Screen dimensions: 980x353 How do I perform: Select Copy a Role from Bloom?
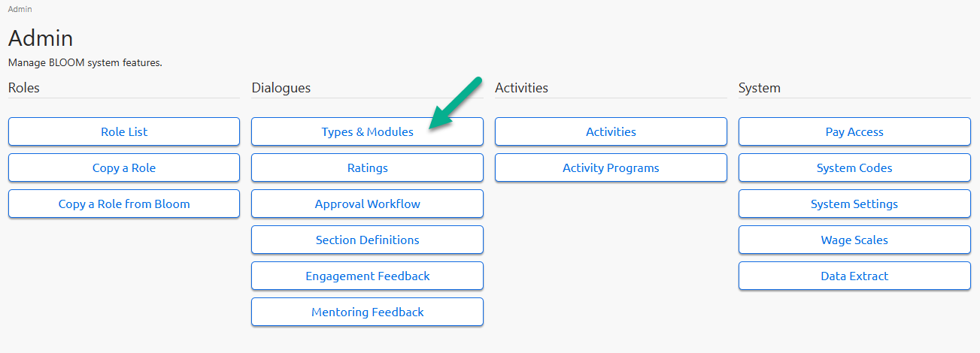click(x=124, y=204)
